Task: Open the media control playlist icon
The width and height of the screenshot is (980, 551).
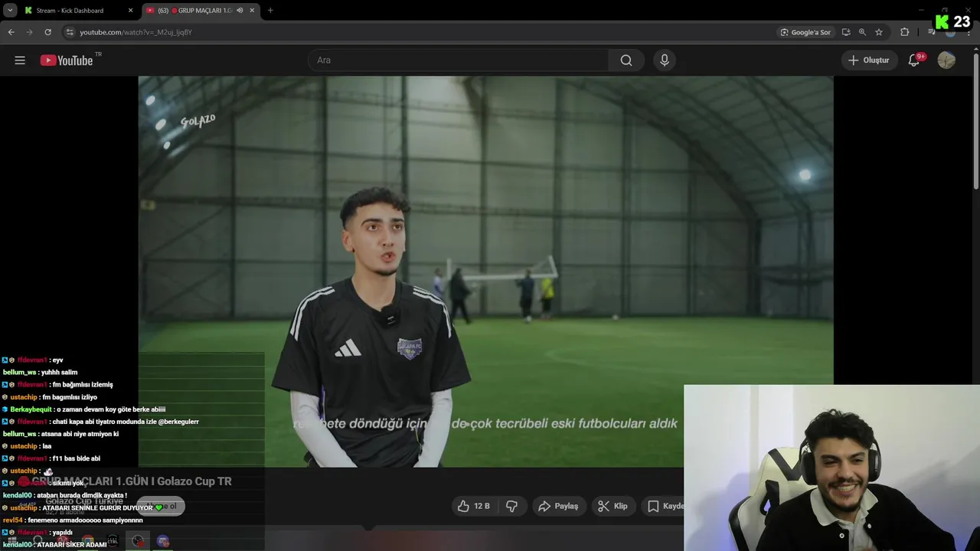Action: pos(931,32)
